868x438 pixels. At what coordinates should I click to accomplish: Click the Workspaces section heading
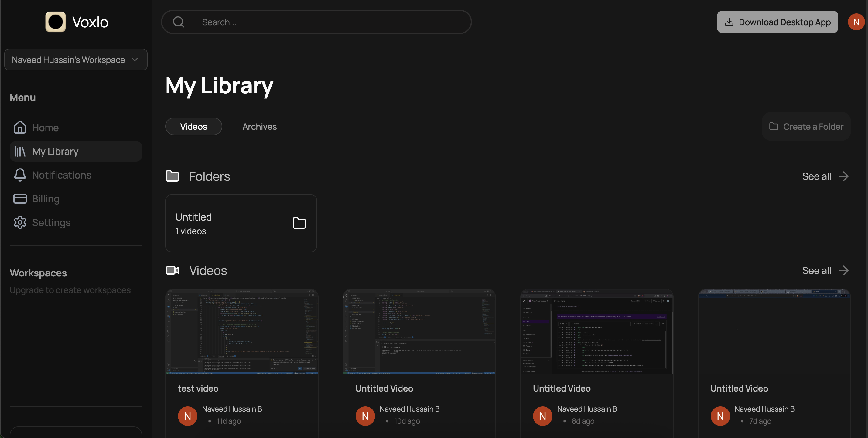(38, 272)
